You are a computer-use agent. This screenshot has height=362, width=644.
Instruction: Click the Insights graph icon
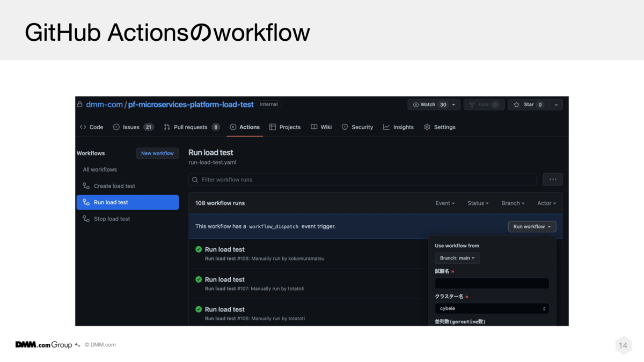coord(386,127)
